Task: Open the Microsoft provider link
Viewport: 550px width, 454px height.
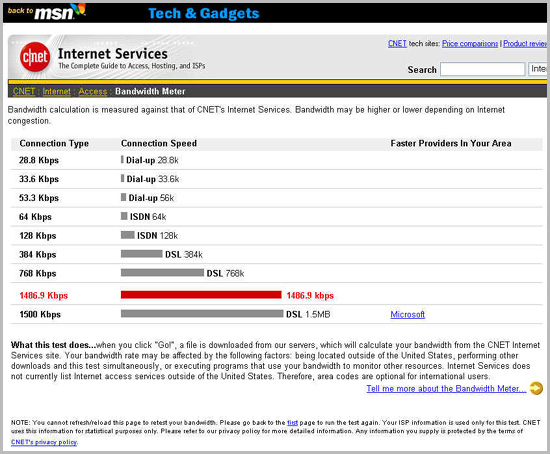Action: point(408,314)
